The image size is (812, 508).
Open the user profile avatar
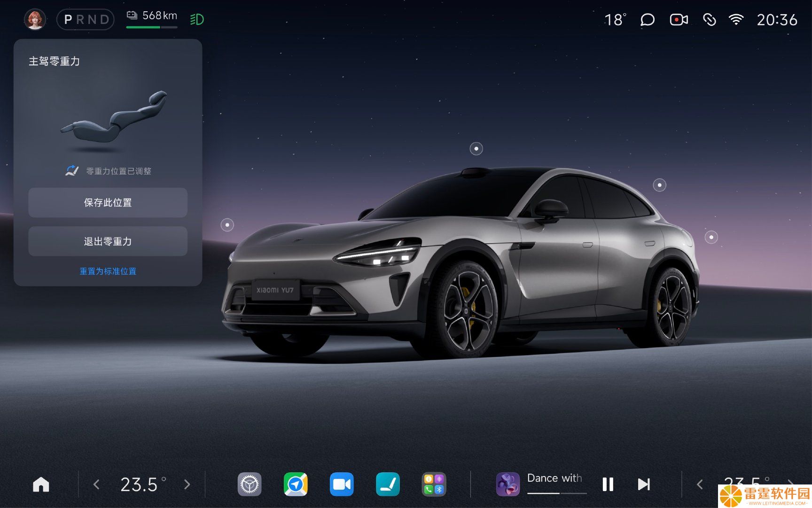[35, 19]
